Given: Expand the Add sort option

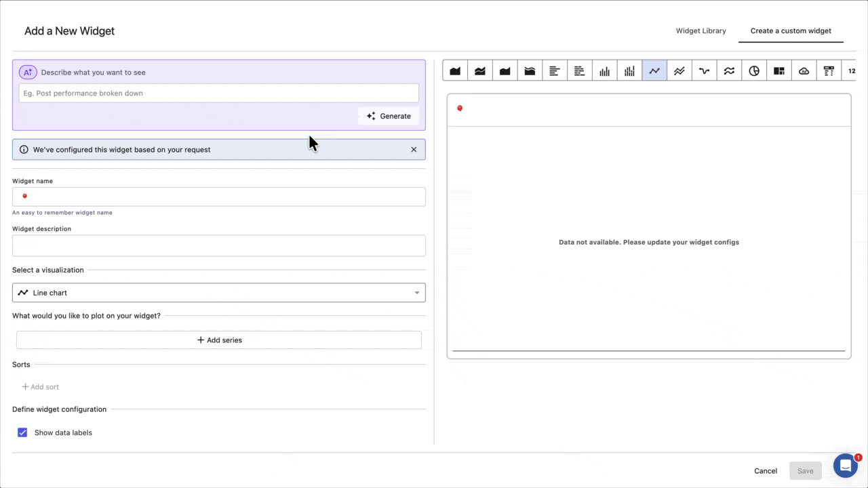Looking at the screenshot, I should pos(41,386).
